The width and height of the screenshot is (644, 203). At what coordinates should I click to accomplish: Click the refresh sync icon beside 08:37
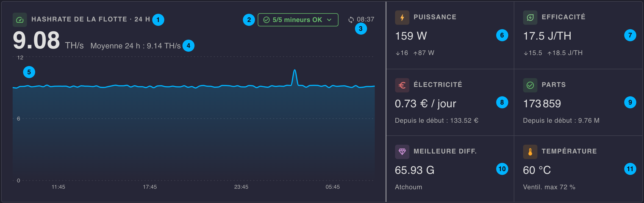(x=351, y=20)
